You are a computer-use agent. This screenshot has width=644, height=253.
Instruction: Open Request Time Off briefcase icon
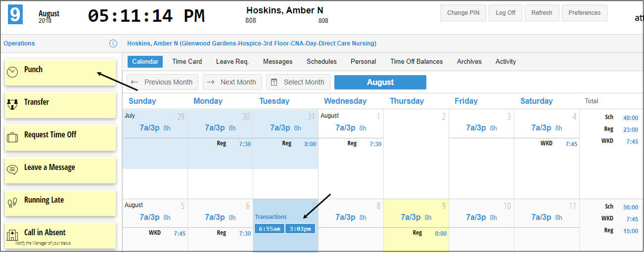[12, 137]
